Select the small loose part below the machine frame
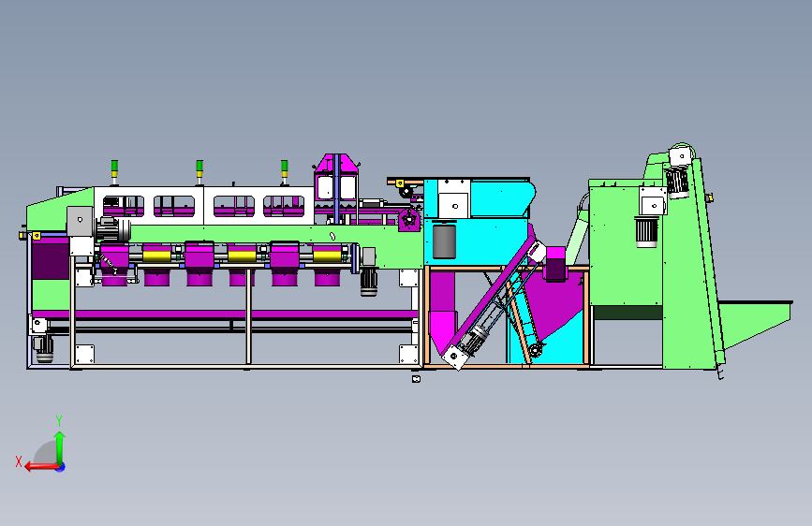Screen dimensions: 812x526 [x=416, y=379]
